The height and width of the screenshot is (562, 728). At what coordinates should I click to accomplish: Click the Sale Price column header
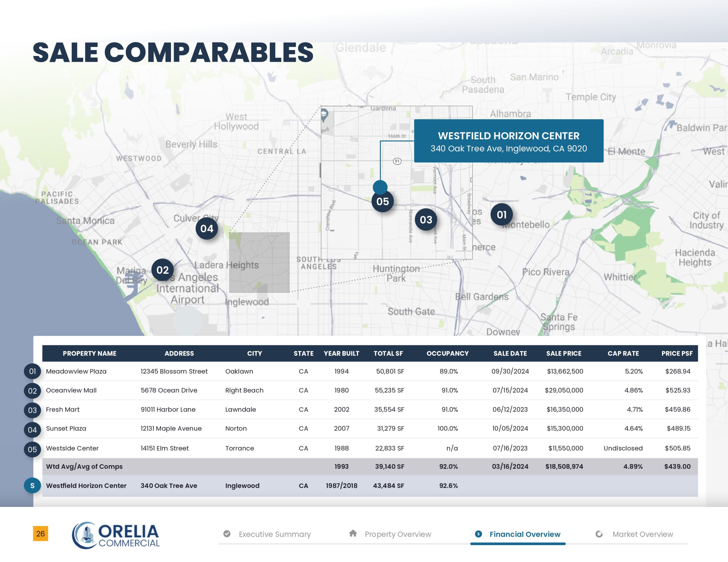tap(563, 353)
